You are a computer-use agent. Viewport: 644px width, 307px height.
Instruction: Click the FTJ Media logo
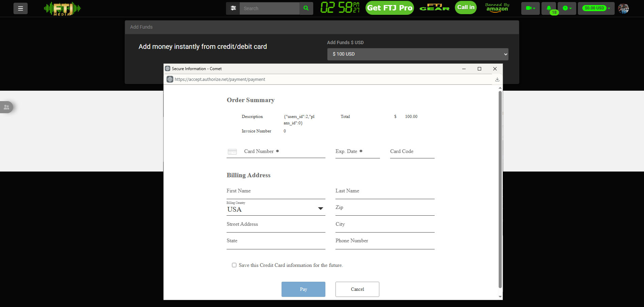pyautogui.click(x=62, y=9)
